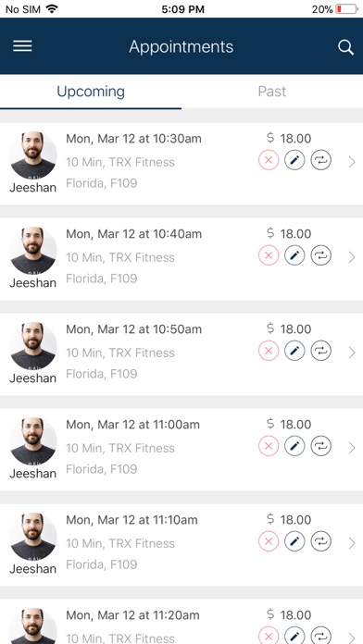
Task: Edit the 11:10am appointment with pencil icon
Action: pos(294,541)
